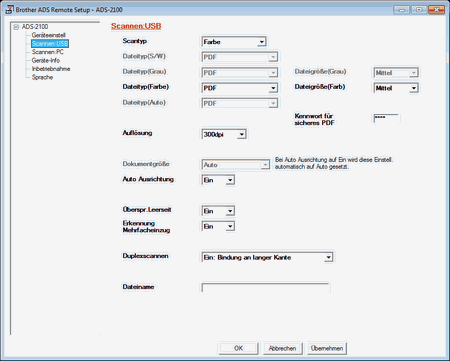Minimize the Remote Setup window
Screen dimensions: 450x361
point(402,10)
